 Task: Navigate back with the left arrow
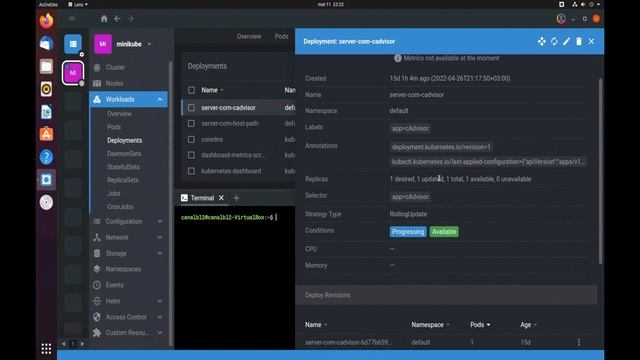pyautogui.click(x=117, y=19)
